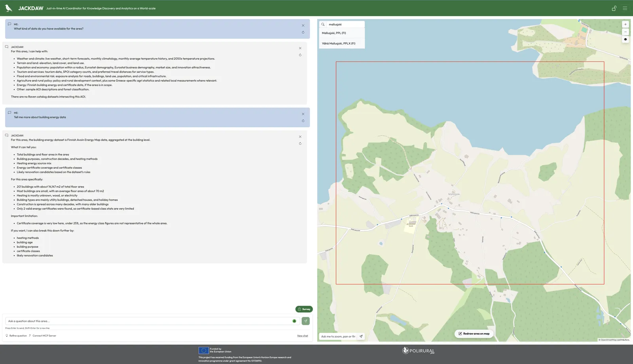Click the green assistant icon in question box
The height and width of the screenshot is (364, 633).
pos(294,321)
